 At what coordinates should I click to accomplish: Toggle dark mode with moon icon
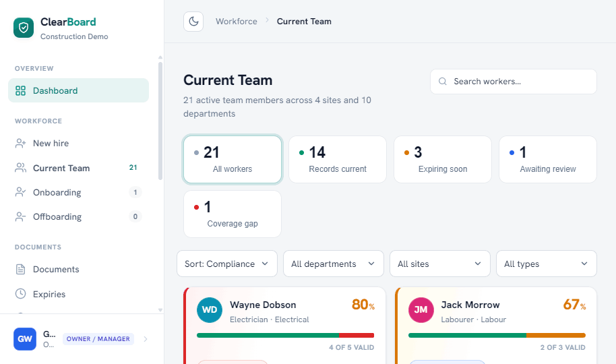(193, 21)
